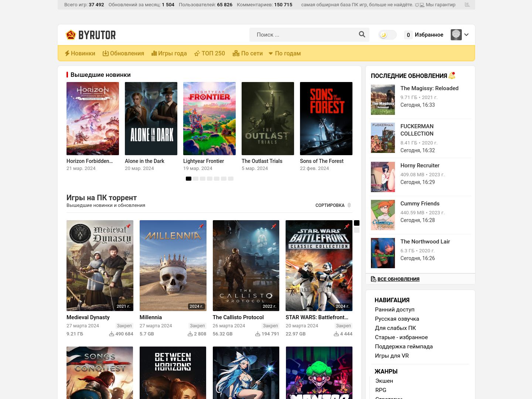Toggle the dark mode moon switch

[x=388, y=35]
